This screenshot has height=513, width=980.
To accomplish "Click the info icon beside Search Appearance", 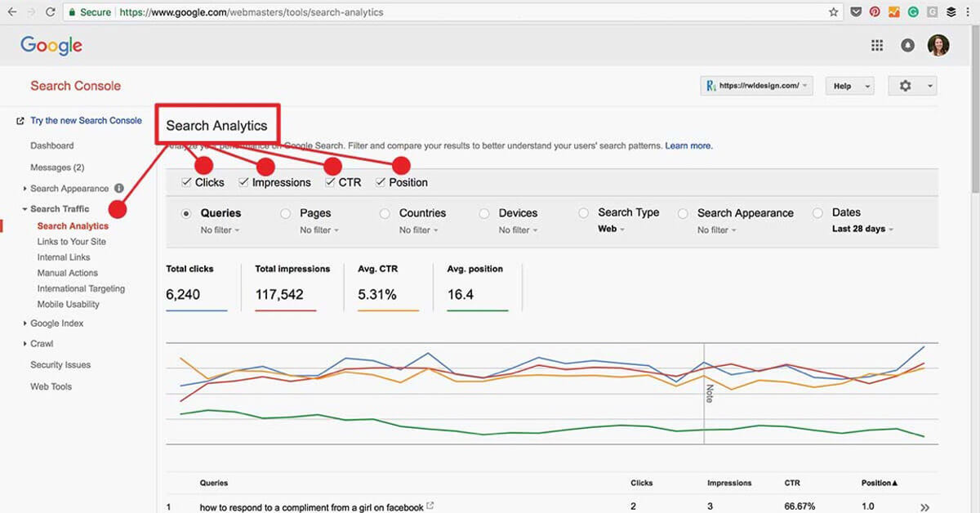I will (x=119, y=188).
